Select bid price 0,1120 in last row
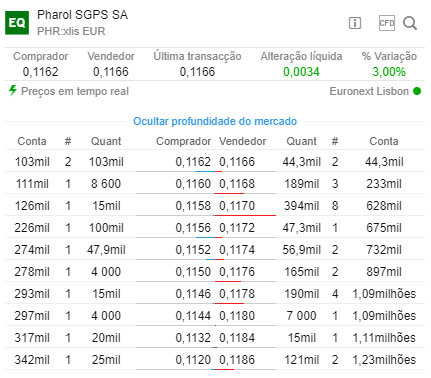The height and width of the screenshot is (378, 431). pyautogui.click(x=193, y=360)
